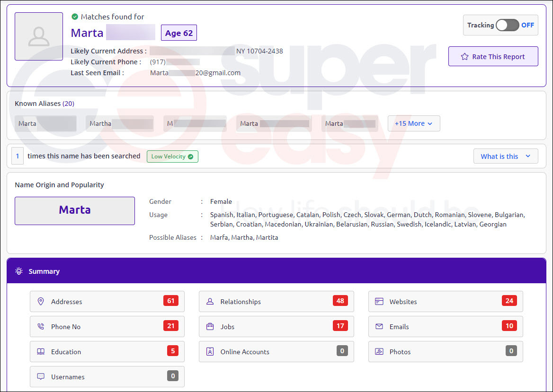Click the Education book icon

41,351
